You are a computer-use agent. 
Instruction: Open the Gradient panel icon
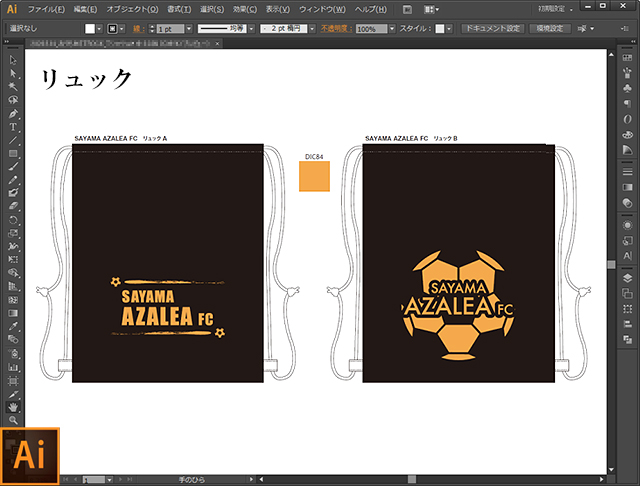(627, 187)
